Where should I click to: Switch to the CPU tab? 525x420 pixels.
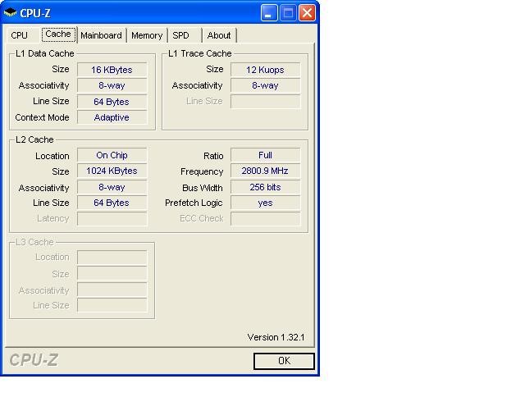tap(20, 35)
